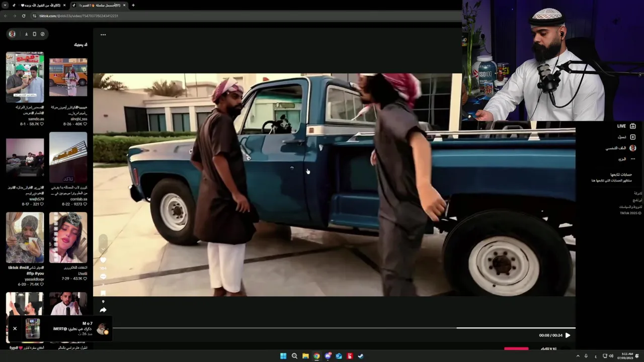Open Steam from the taskbar
644x362 pixels.
pyautogui.click(x=361, y=356)
